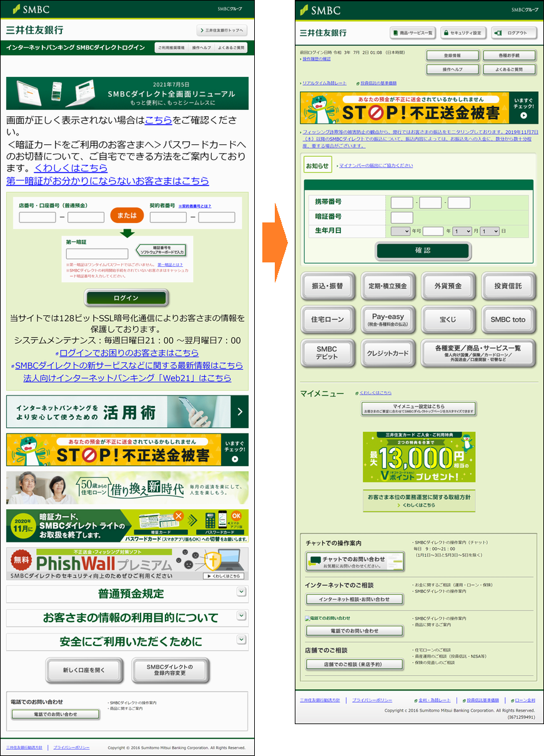The width and height of the screenshot is (544, 756).
Task: Open 商品・サービス一覧 with book icon
Action: 413,32
